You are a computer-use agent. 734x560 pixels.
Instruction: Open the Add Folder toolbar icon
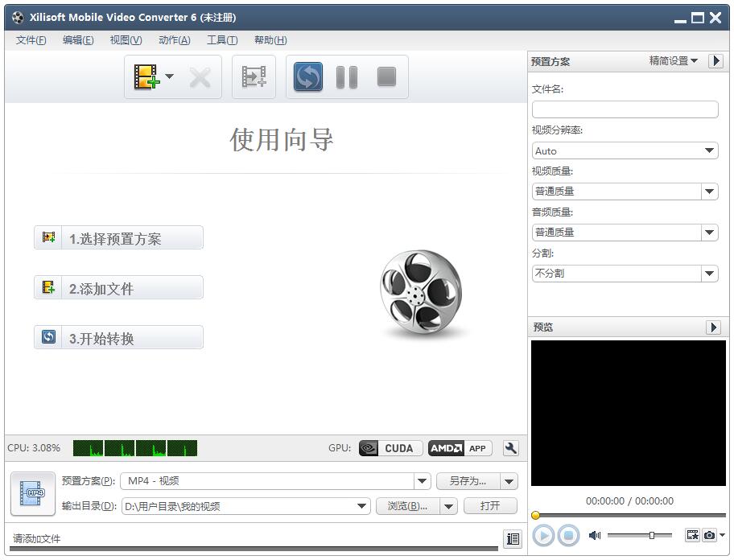pyautogui.click(x=254, y=76)
